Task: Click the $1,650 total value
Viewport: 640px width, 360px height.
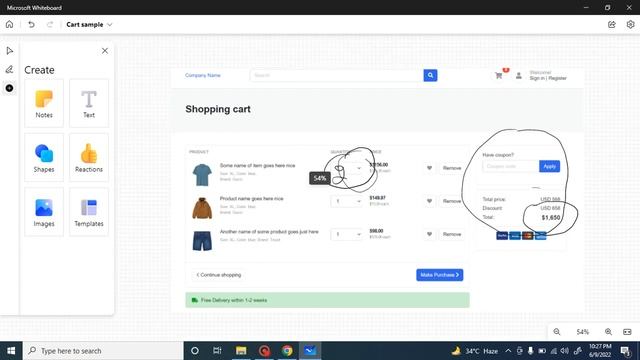Action: point(551,218)
